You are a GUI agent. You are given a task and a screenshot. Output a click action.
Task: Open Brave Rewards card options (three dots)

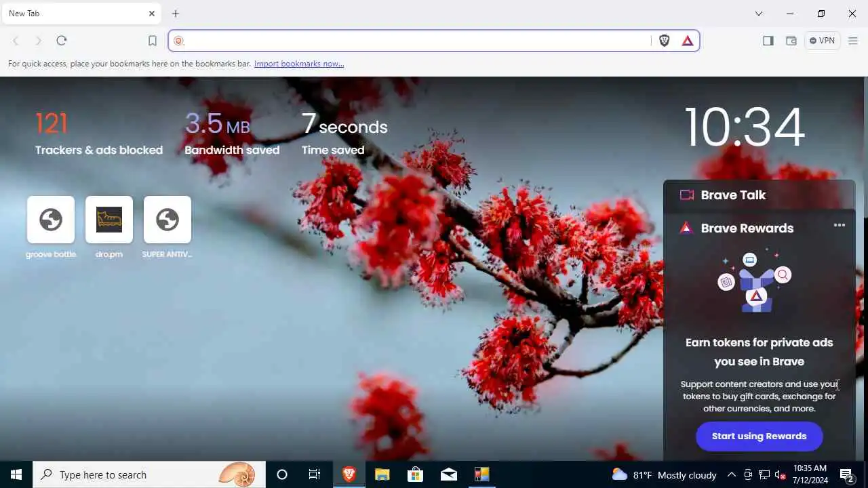point(840,226)
